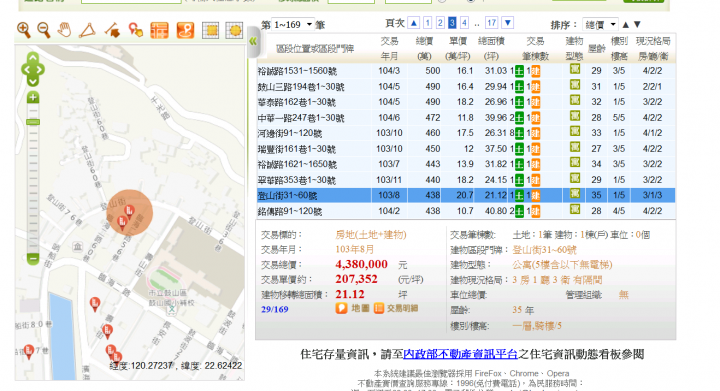720x391 pixels.
Task: Select the circle area selection tool
Action: click(234, 30)
